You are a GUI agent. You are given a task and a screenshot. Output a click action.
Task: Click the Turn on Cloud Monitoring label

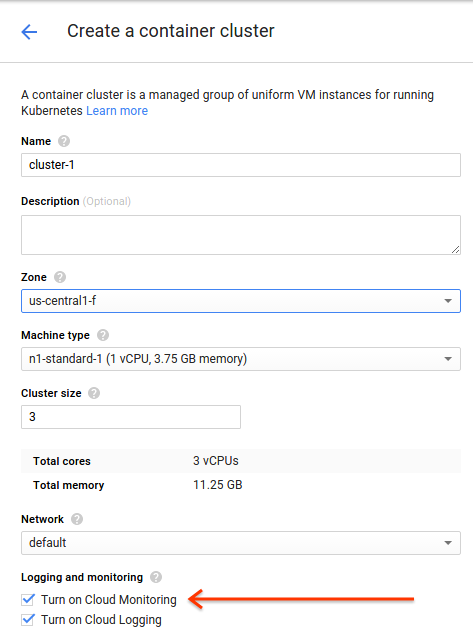[109, 599]
